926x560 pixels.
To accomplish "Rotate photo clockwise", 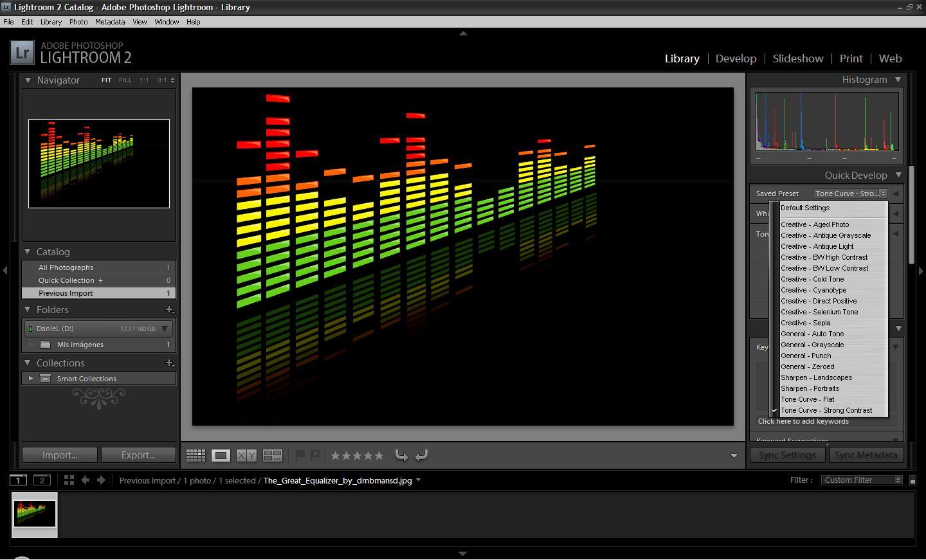I will click(x=422, y=455).
